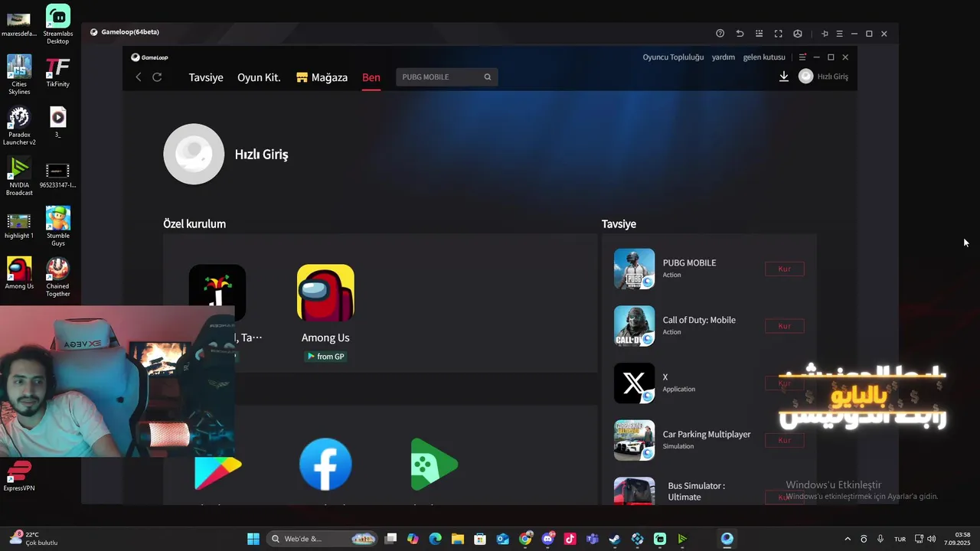Click the search magnifier icon

pos(488,77)
